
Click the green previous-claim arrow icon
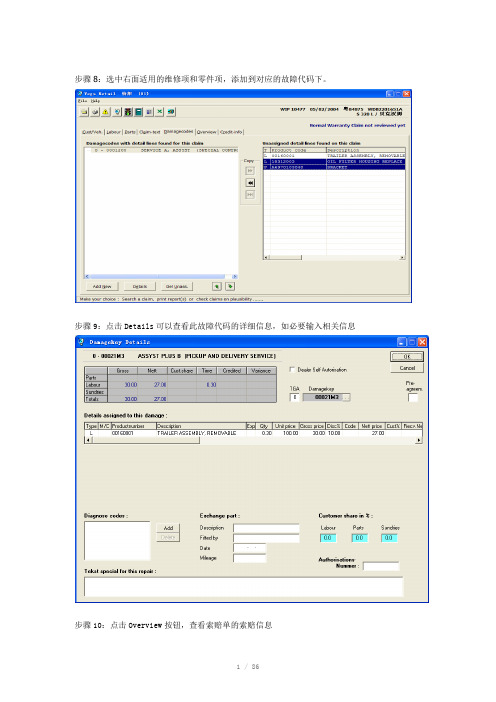pos(217,287)
